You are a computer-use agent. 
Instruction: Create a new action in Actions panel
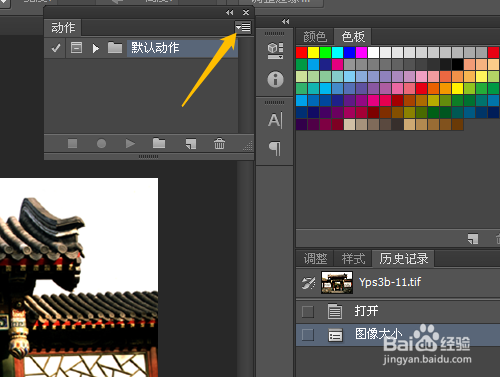tap(191, 144)
